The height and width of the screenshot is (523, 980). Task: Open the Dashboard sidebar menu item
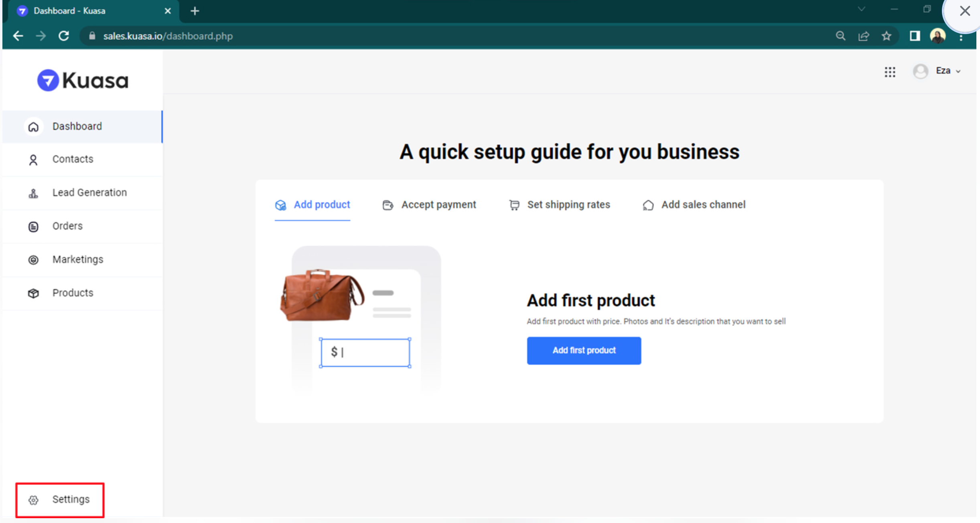(82, 127)
